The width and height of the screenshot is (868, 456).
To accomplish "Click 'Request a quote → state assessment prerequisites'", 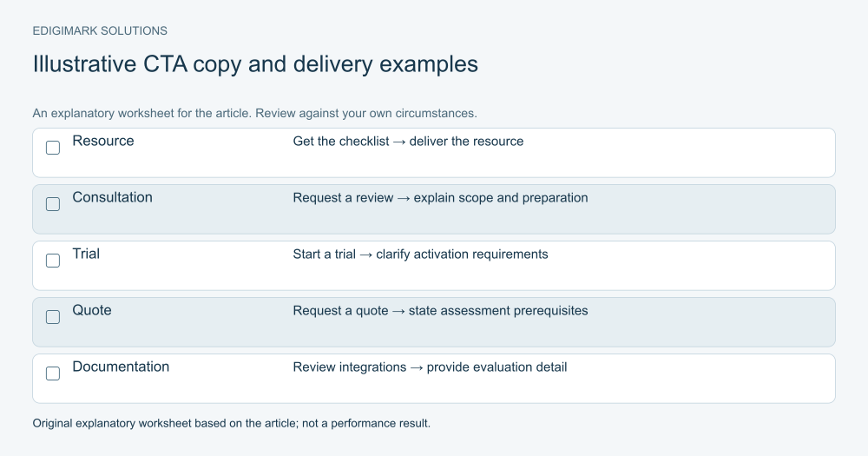I will tap(440, 311).
